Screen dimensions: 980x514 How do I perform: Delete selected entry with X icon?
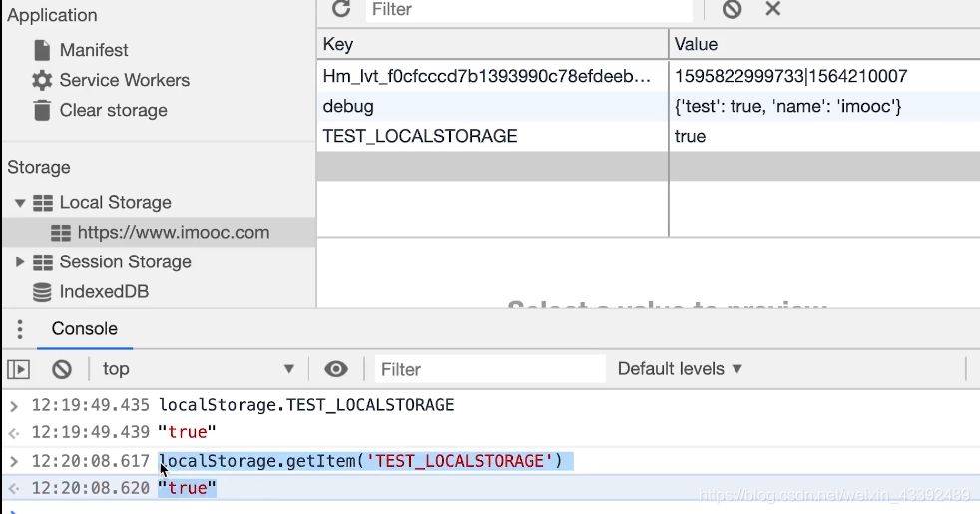coord(773,9)
